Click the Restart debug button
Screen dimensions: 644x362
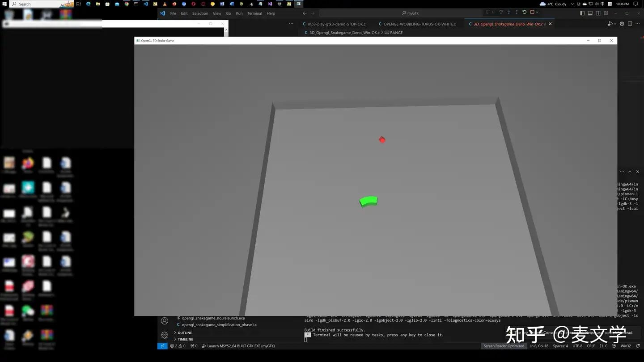point(525,13)
